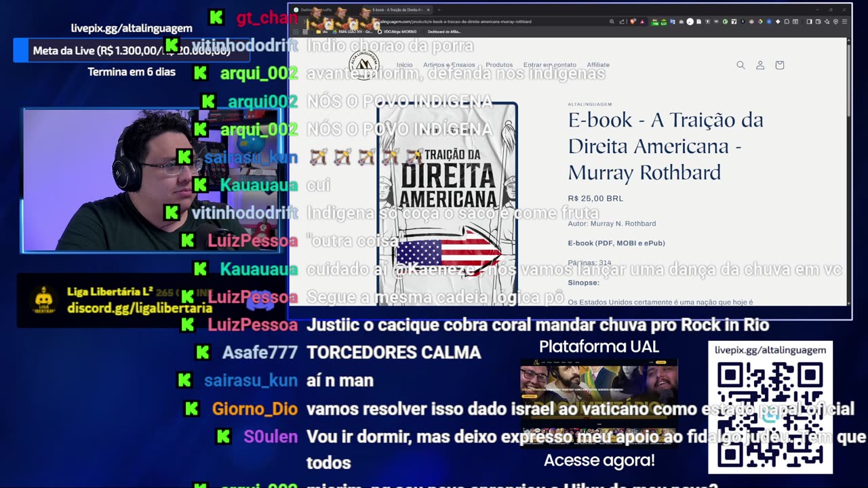
Task: Select the E-book A Traição da Direita tab
Action: point(398,10)
